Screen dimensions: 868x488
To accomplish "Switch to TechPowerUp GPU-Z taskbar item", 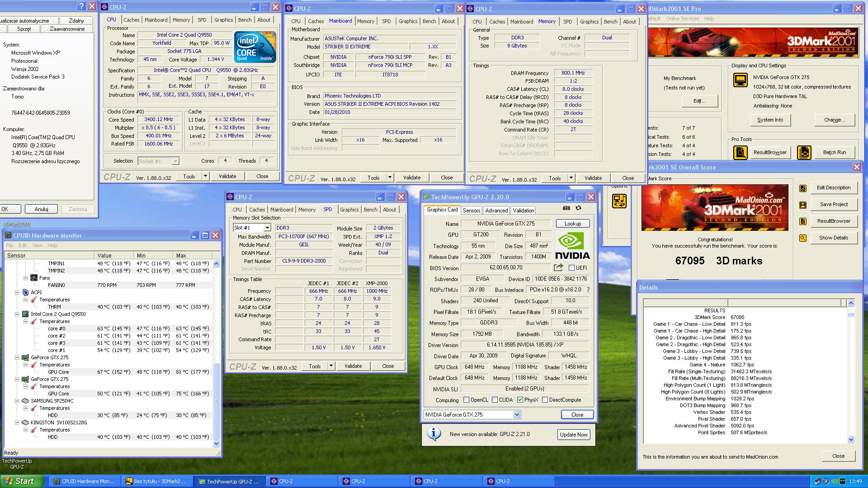I will [229, 481].
